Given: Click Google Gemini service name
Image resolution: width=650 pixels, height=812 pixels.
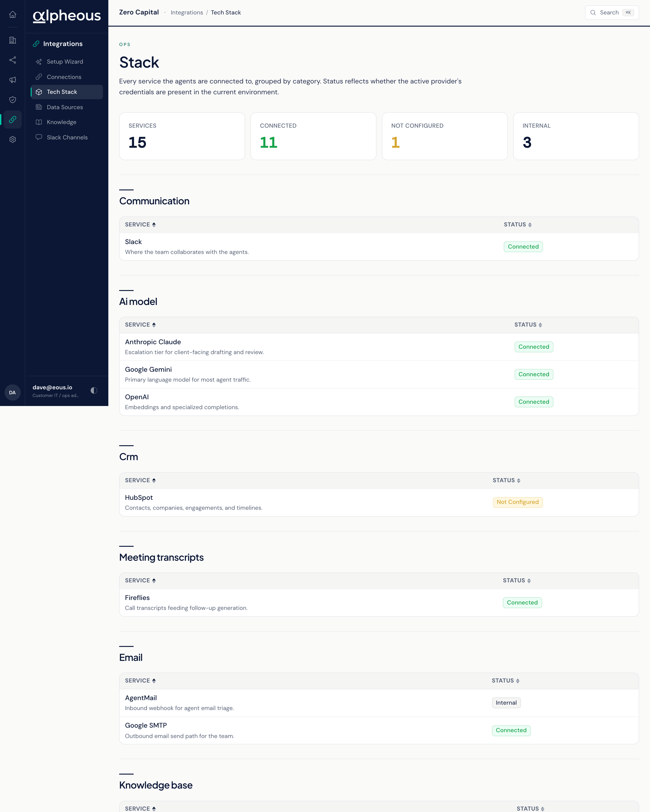Looking at the screenshot, I should point(149,369).
